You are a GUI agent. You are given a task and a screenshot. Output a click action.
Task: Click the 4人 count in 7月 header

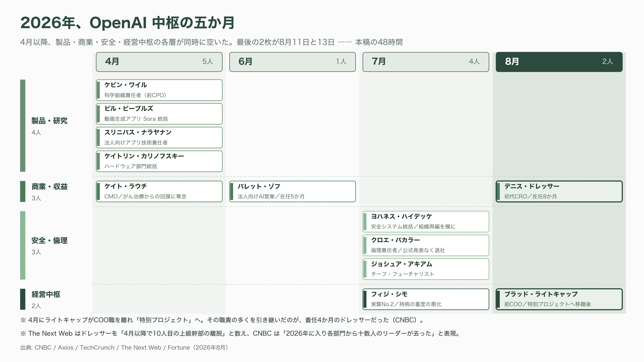(474, 62)
